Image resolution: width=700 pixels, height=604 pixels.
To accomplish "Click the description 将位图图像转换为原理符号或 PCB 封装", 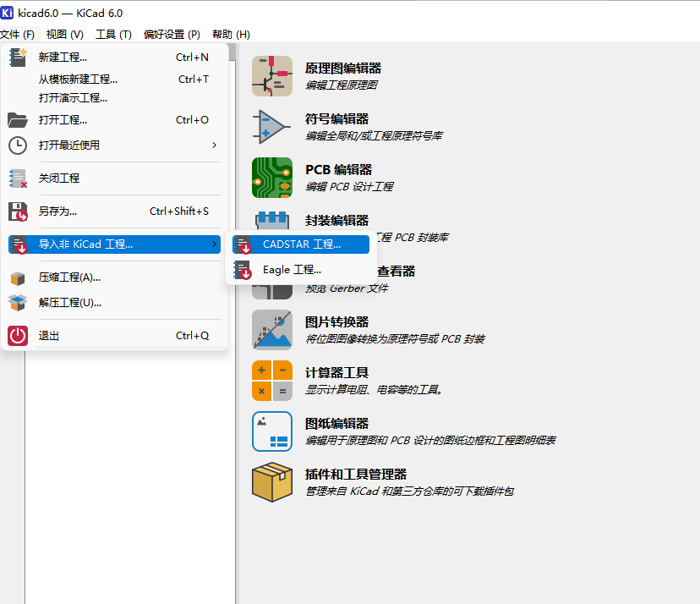I will [x=396, y=339].
